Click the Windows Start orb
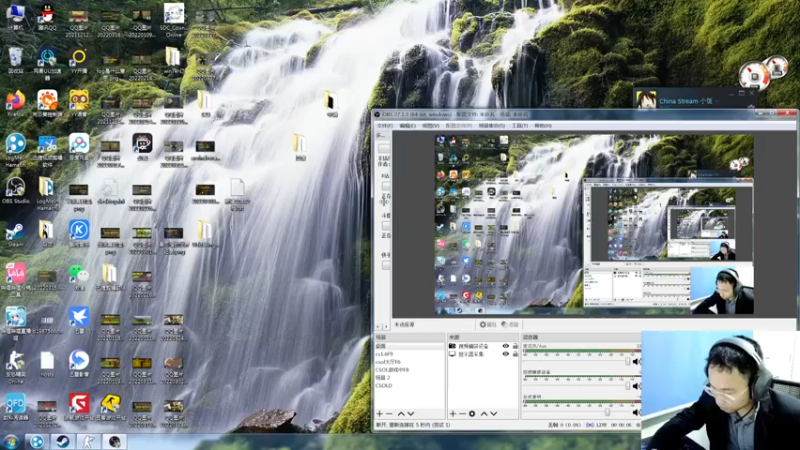Screen dimensions: 800x450 10,442
